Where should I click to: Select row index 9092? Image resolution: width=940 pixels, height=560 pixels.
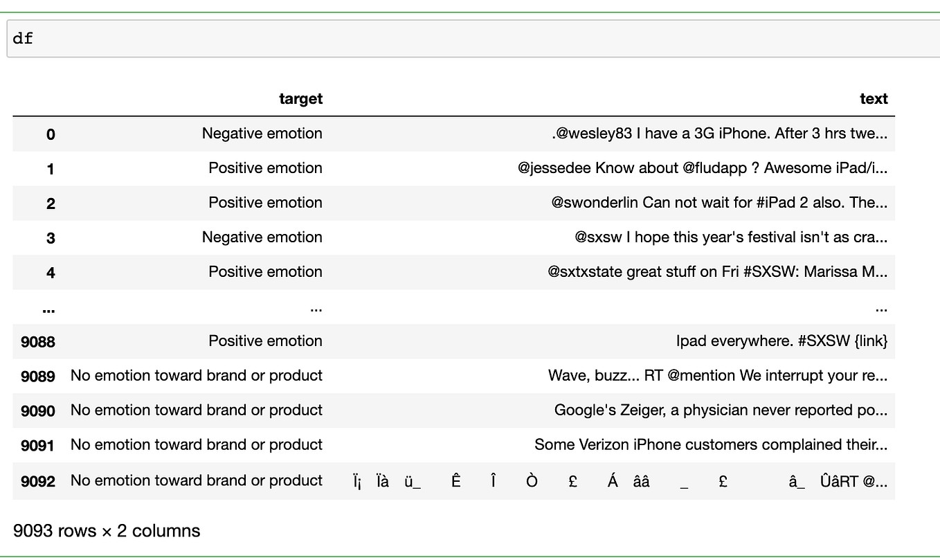[x=38, y=481]
